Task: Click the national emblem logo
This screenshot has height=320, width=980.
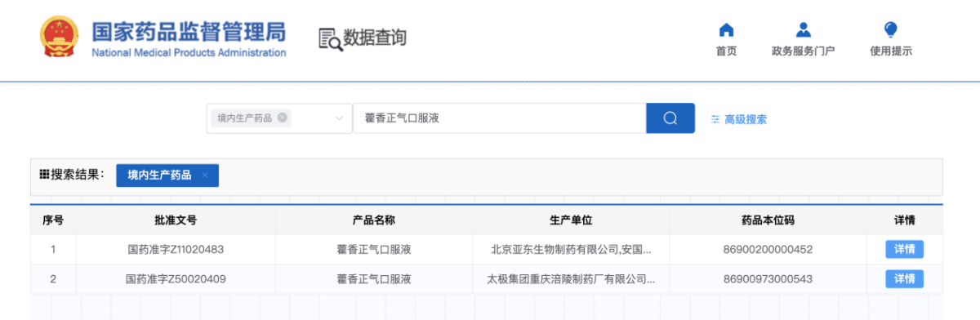Action: pyautogui.click(x=60, y=38)
